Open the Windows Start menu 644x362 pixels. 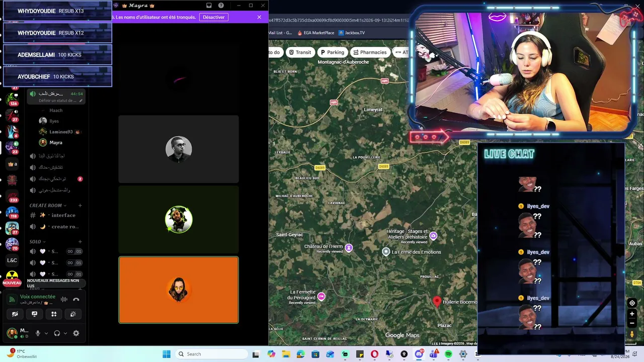click(x=167, y=354)
